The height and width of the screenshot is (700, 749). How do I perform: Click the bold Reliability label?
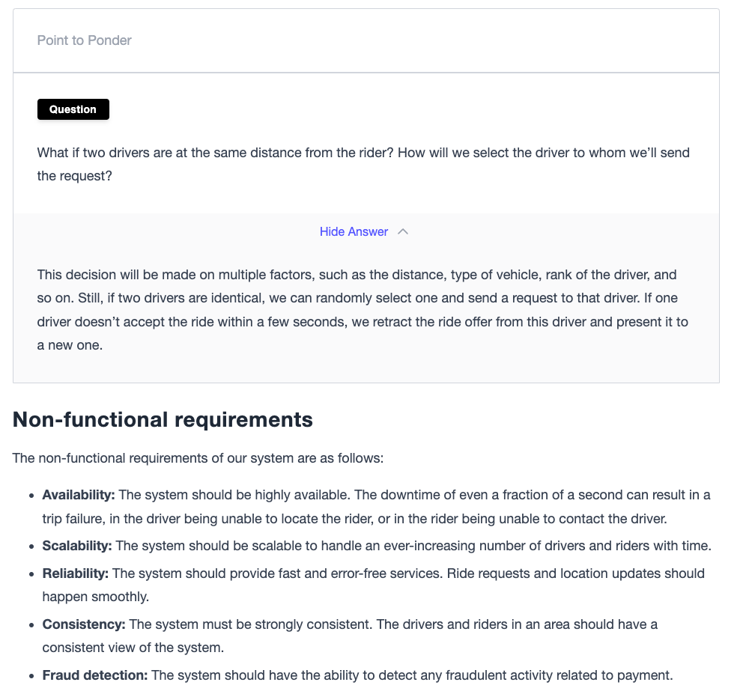click(76, 573)
